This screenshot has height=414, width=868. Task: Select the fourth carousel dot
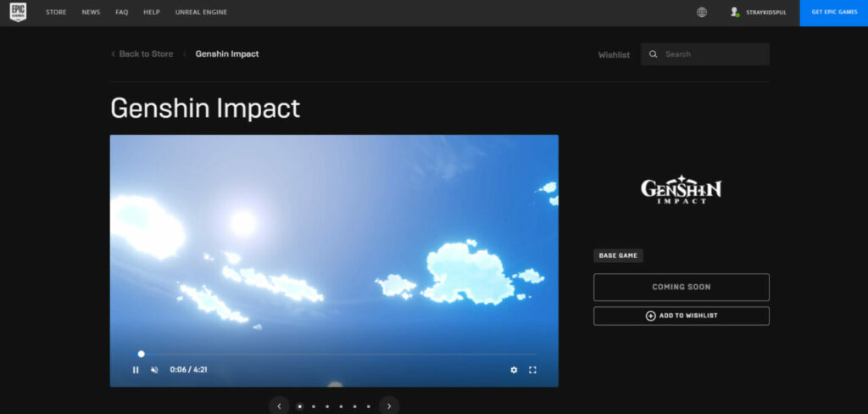tap(341, 406)
